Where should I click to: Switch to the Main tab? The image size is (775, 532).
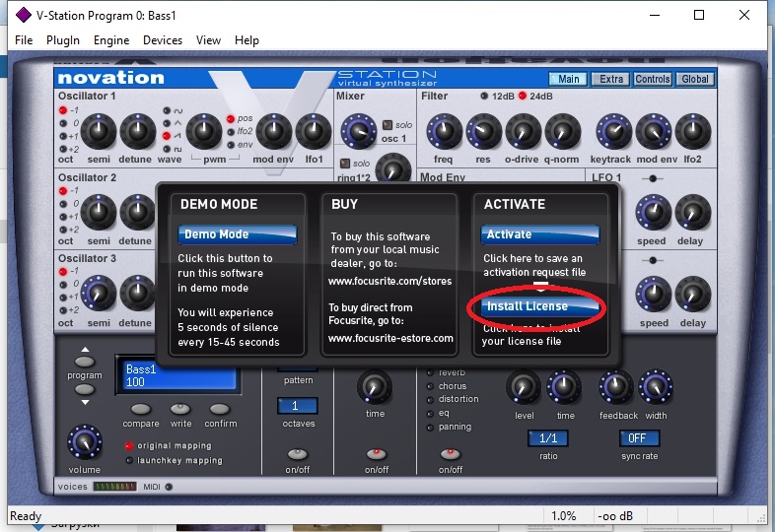pyautogui.click(x=568, y=79)
